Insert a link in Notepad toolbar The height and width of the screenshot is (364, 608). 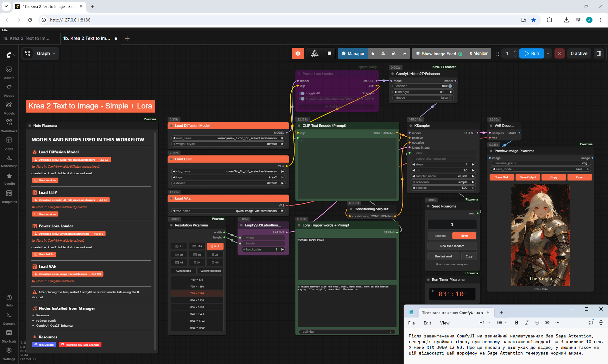tap(547, 323)
